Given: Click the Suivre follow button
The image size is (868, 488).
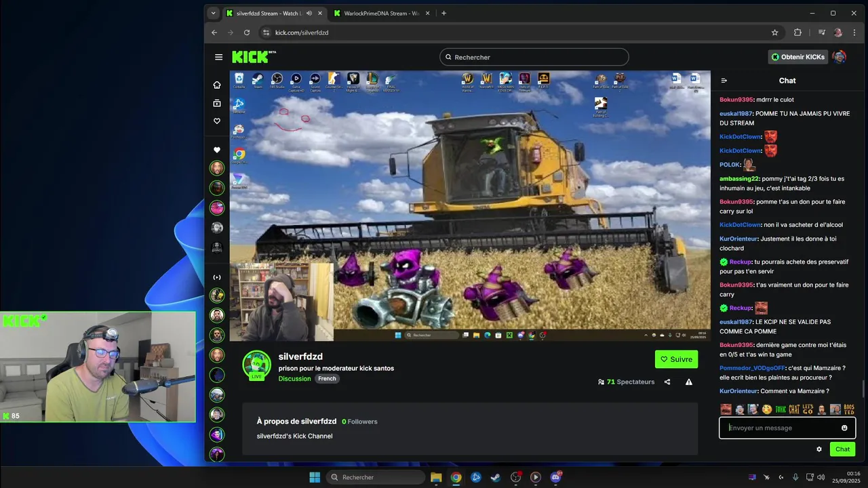Looking at the screenshot, I should point(676,359).
